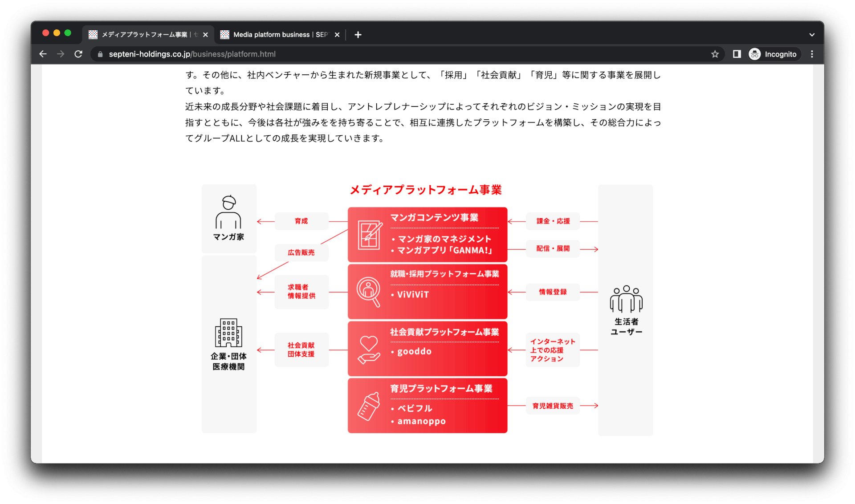Switch to the Media platform business tab
Viewport: 855px width, 504px height.
pos(281,34)
